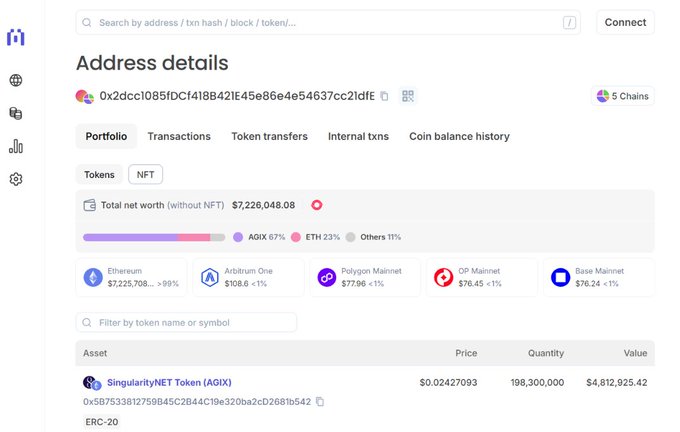Open the Token transfers tab
Screen dimensions: 680x432
tap(269, 136)
